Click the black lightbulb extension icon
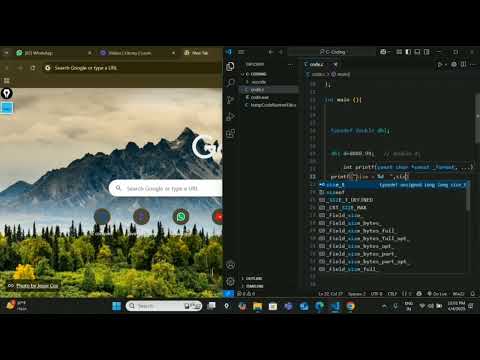The height and width of the screenshot is (360, 480). pyautogui.click(x=7, y=93)
